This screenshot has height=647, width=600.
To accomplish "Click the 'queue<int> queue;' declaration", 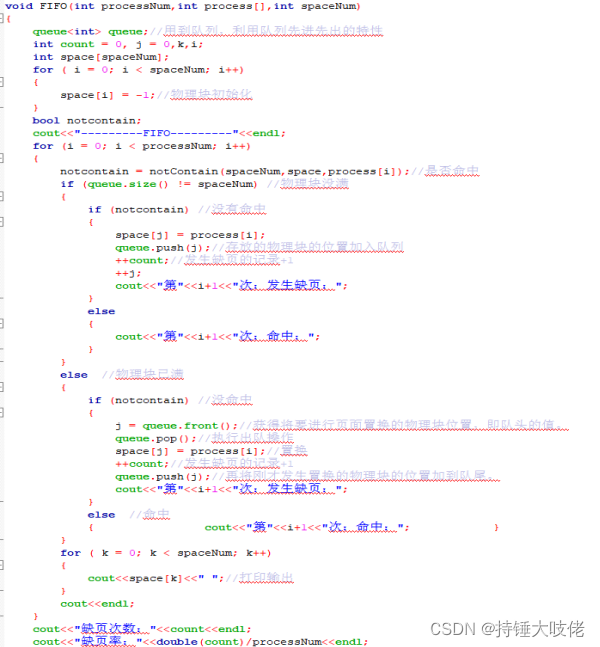I will pyautogui.click(x=90, y=32).
